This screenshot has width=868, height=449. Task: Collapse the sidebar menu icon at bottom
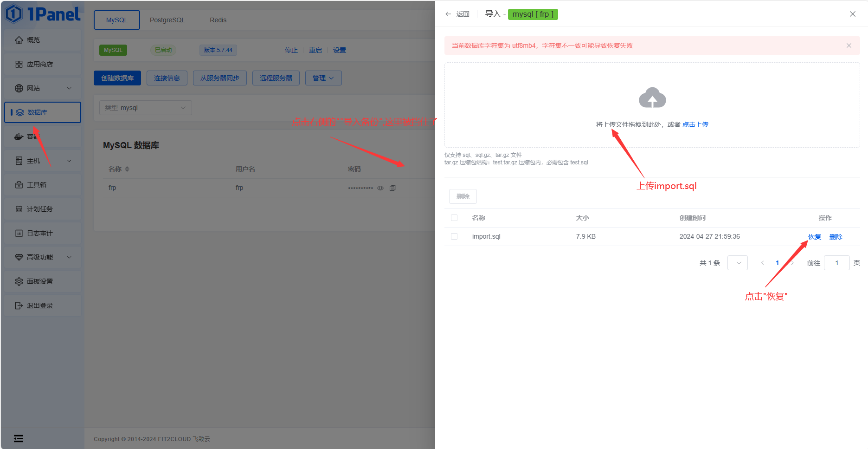(18, 438)
